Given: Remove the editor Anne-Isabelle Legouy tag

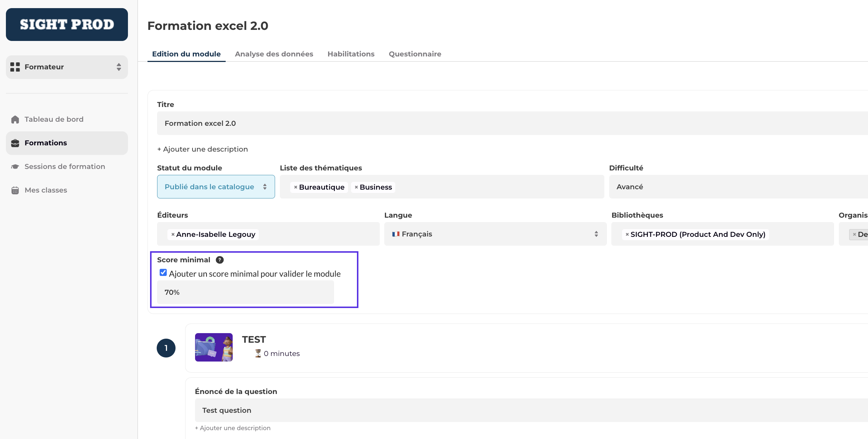Looking at the screenshot, I should [x=173, y=235].
